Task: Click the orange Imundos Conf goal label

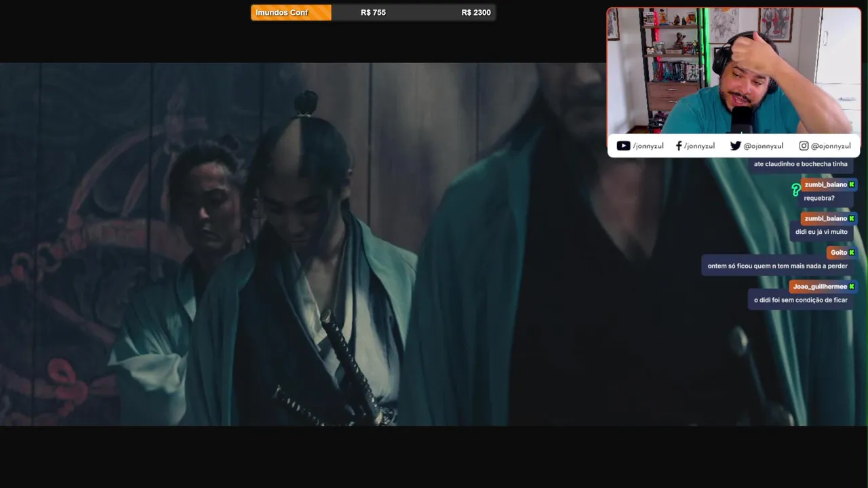Action: coord(291,12)
